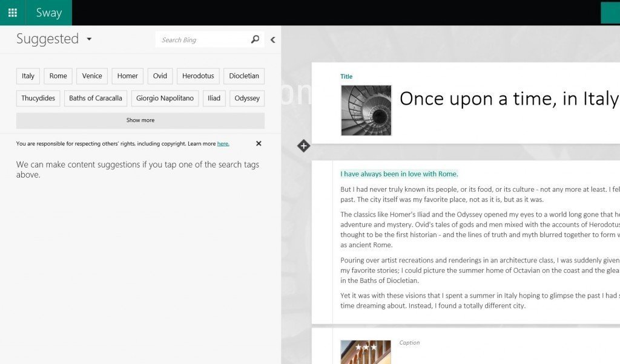
Task: Click the Show more button
Action: coord(140,120)
